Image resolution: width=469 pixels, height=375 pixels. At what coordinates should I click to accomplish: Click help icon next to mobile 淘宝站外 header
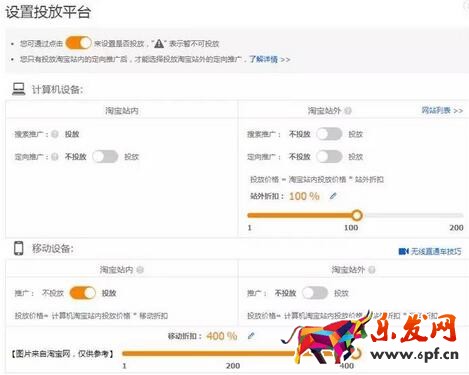372,270
